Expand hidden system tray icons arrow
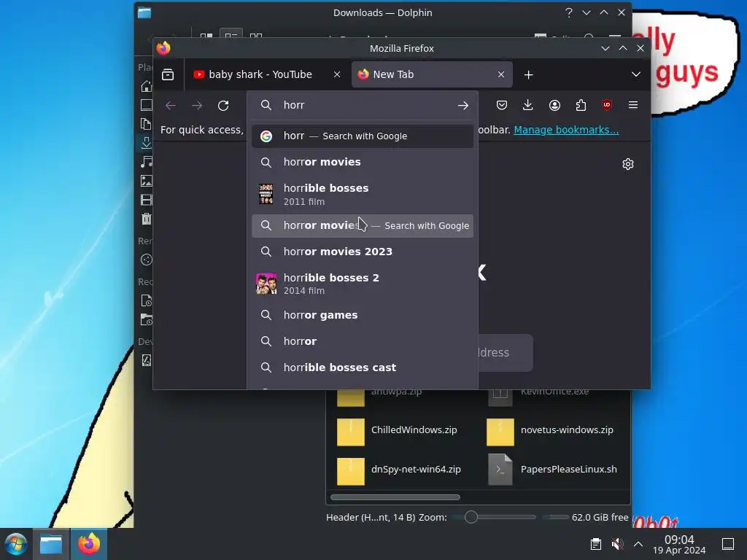This screenshot has width=747, height=560. coord(638,544)
